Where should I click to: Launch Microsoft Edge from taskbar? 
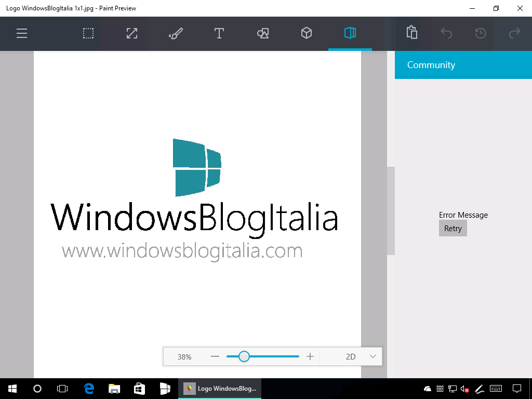[88, 389]
